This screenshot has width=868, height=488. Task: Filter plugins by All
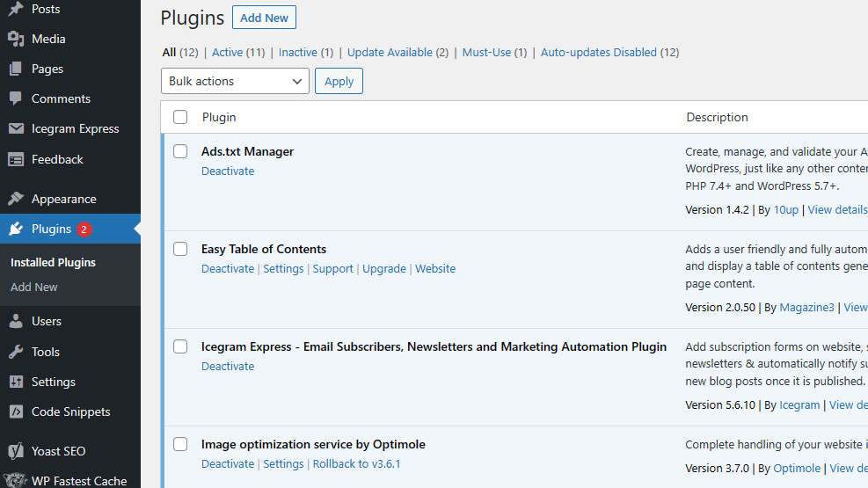pyautogui.click(x=169, y=52)
